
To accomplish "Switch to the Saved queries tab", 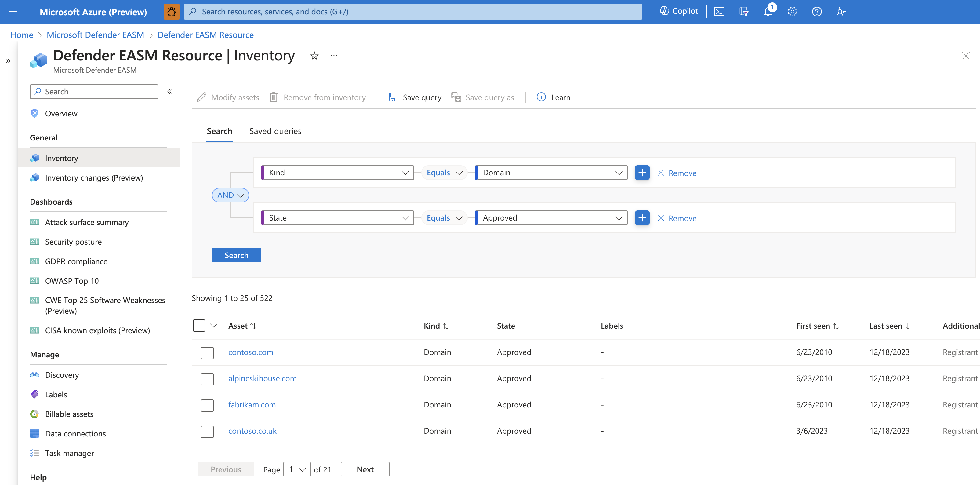I will pos(276,131).
